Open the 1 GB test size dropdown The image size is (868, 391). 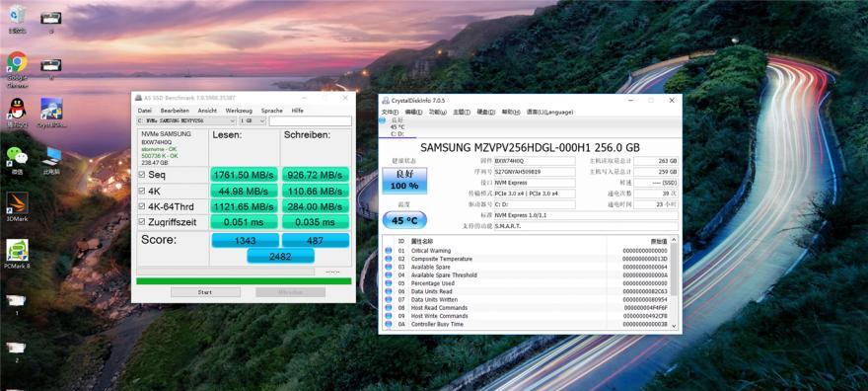click(253, 120)
